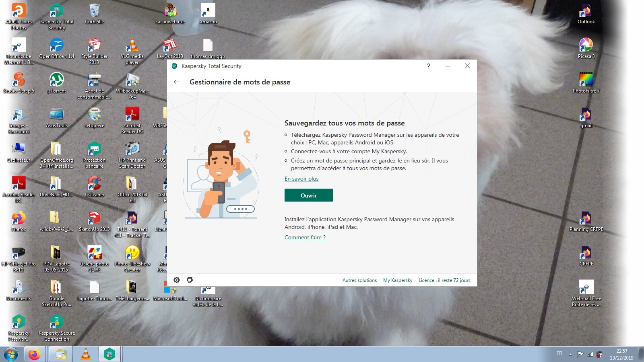The width and height of the screenshot is (644, 362).
Task: Click the help question mark button
Action: pos(428,66)
